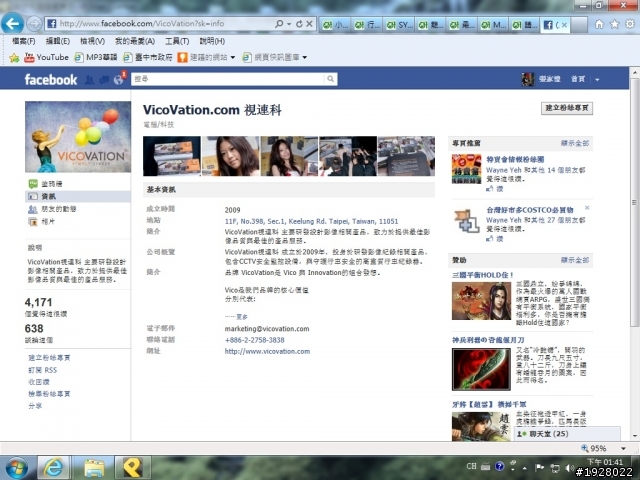This screenshot has width=640, height=480.
Task: Open the MP3 bookmark
Action: 96,57
